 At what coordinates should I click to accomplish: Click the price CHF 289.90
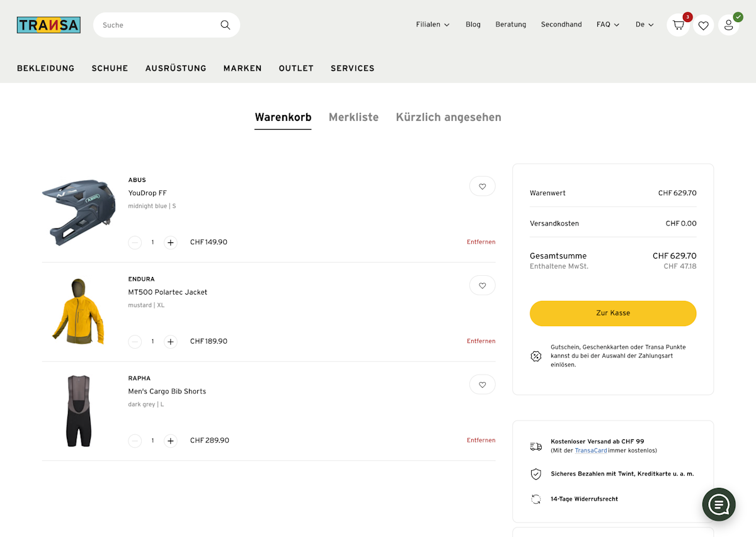point(210,441)
